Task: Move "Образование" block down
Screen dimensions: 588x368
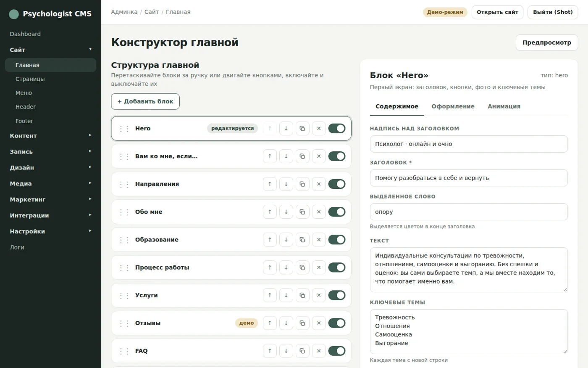Action: [286, 239]
